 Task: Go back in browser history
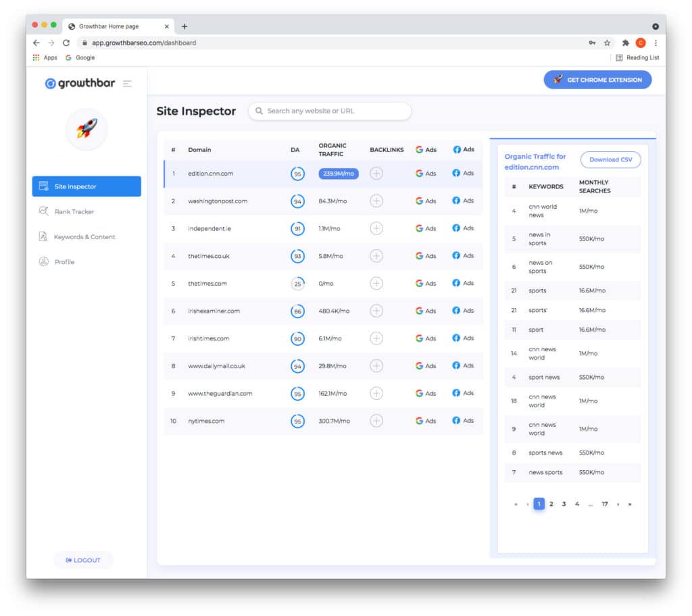click(36, 43)
